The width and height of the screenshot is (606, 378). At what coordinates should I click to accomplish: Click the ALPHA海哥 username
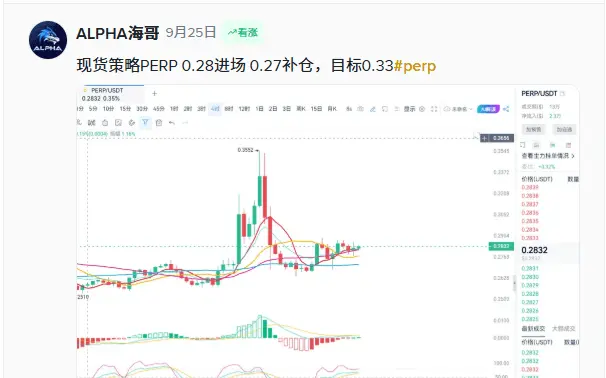pyautogui.click(x=117, y=33)
